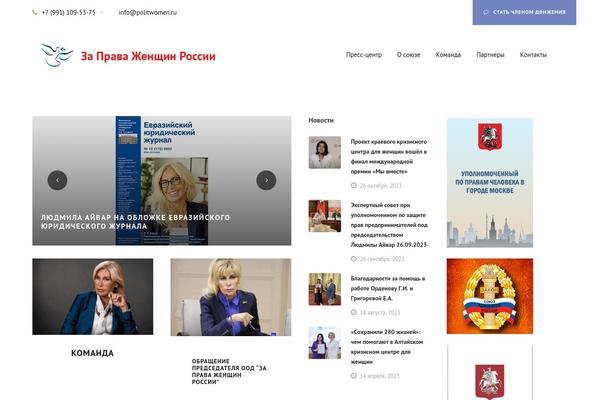Open thumbnail of краевой кризисный центр news
This screenshot has height=400, width=600.
(x=325, y=152)
